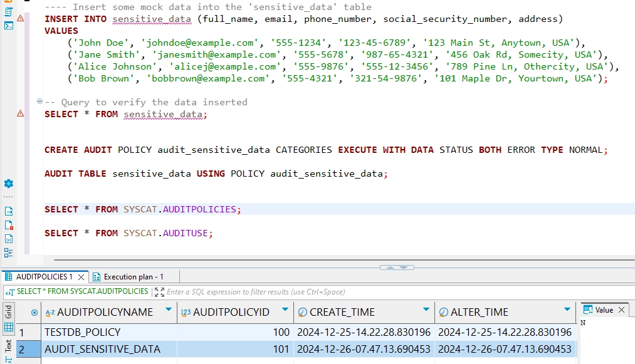Open AUDITPOLICYID column filter dropdown
This screenshot has height=364, width=635.
[285, 309]
